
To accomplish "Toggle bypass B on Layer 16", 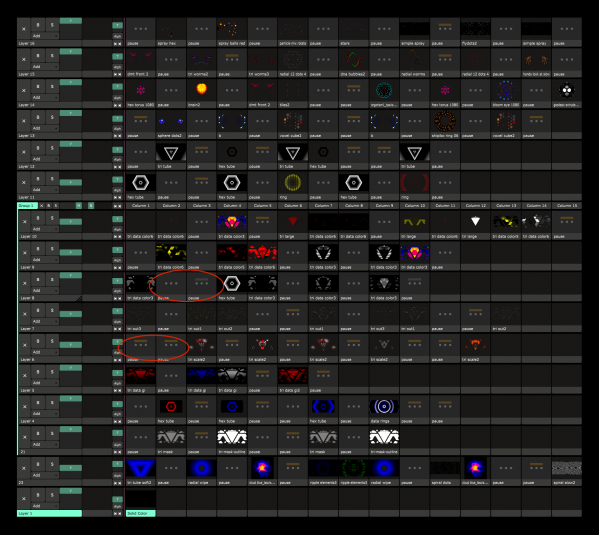I will pyautogui.click(x=38, y=25).
